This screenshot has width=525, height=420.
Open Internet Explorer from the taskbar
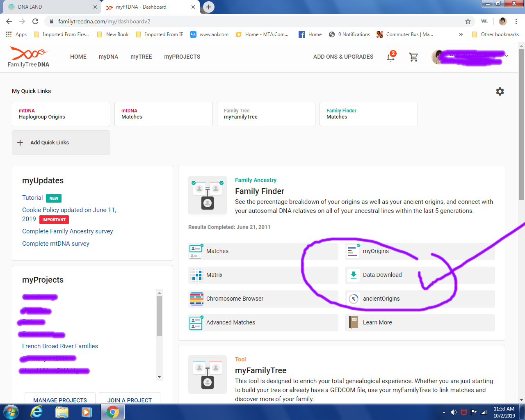click(37, 412)
